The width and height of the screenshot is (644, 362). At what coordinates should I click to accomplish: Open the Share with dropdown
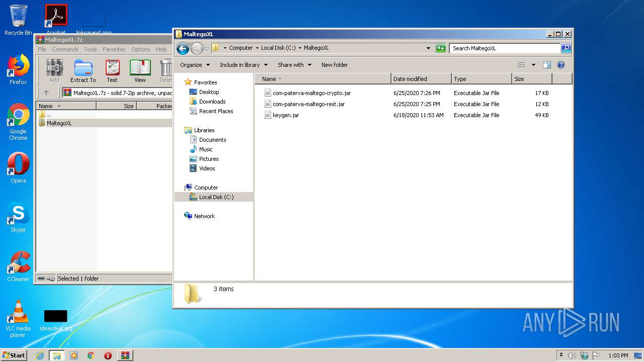tap(294, 65)
